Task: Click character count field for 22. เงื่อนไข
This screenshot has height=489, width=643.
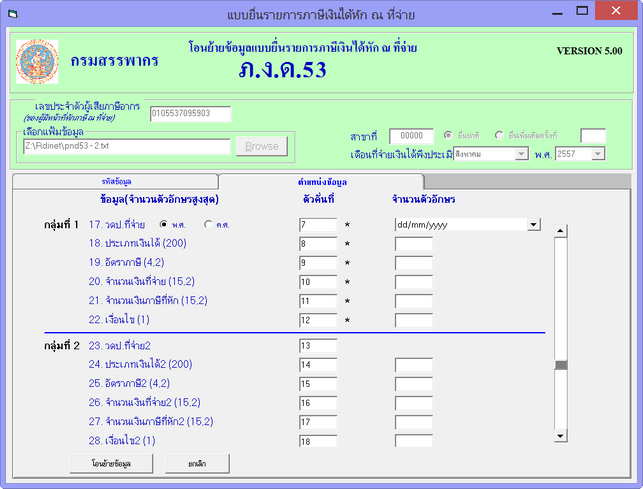Action: tap(413, 320)
